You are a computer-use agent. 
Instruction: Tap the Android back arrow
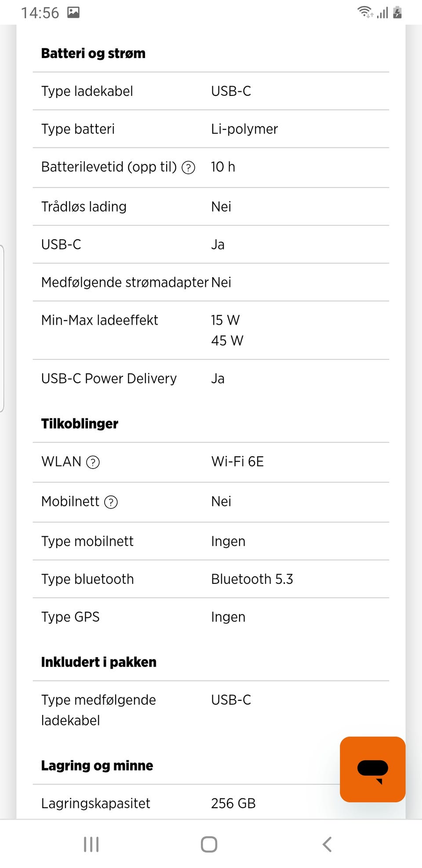coord(327,844)
